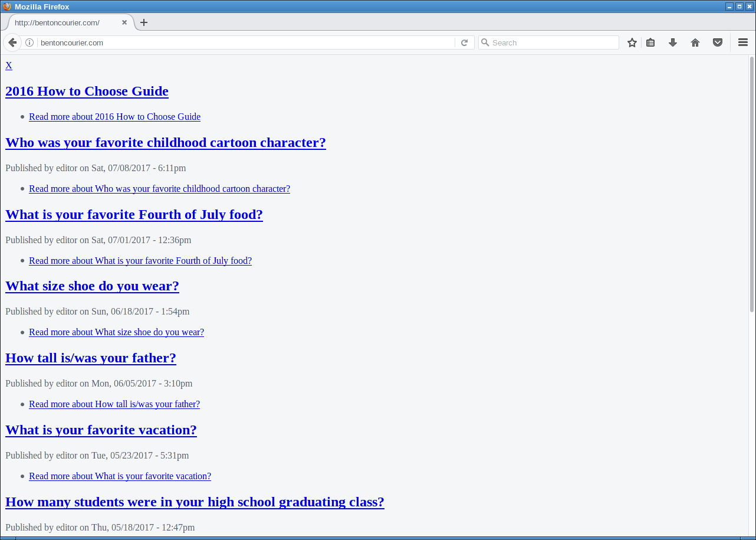Open a new tab with the plus button

tap(144, 22)
